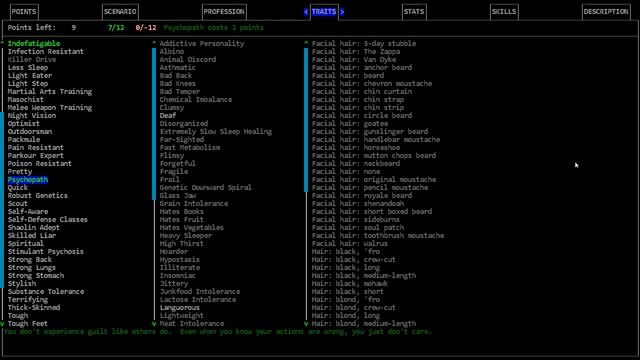The image size is (640, 360).
Task: Choose the Self-Defense Classes trait
Action: point(48,220)
